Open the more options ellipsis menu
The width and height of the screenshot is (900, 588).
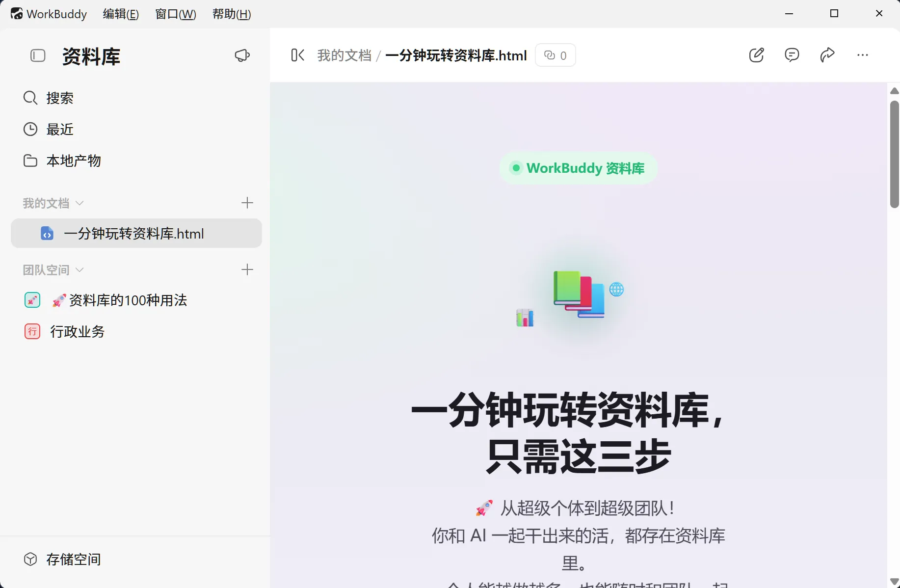[x=863, y=55]
